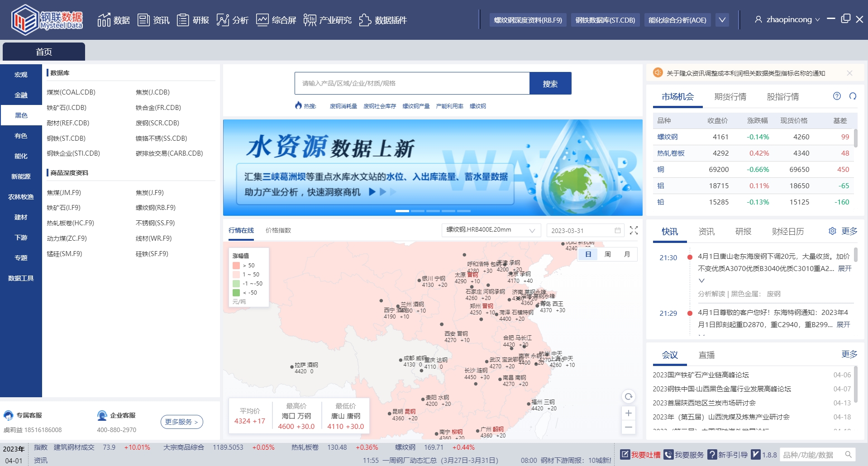Click the 搜索 search button
868x466 pixels.
(x=550, y=83)
